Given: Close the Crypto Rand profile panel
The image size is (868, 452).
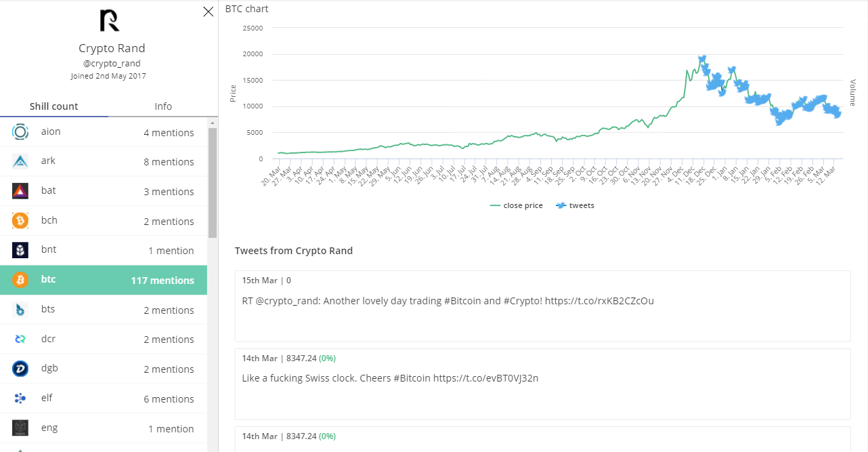Looking at the screenshot, I should point(209,12).
